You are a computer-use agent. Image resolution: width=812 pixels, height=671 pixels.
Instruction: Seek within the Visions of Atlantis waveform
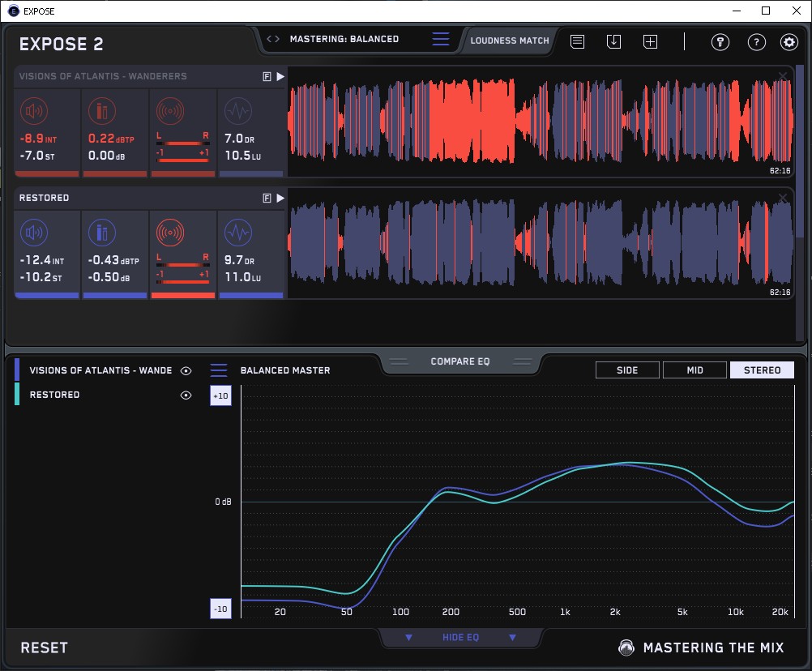541,122
